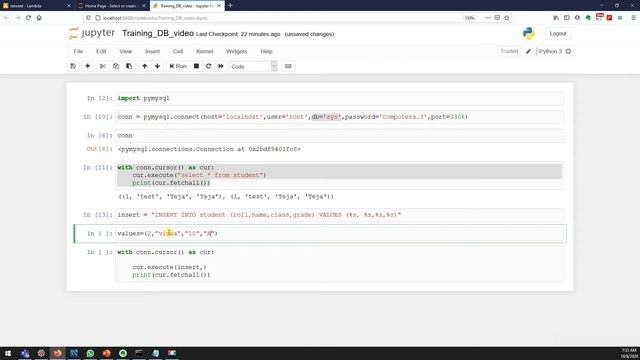Viewport: 640px width, 360px height.
Task: Open Microsoft Teams from taskbar
Action: point(24,353)
